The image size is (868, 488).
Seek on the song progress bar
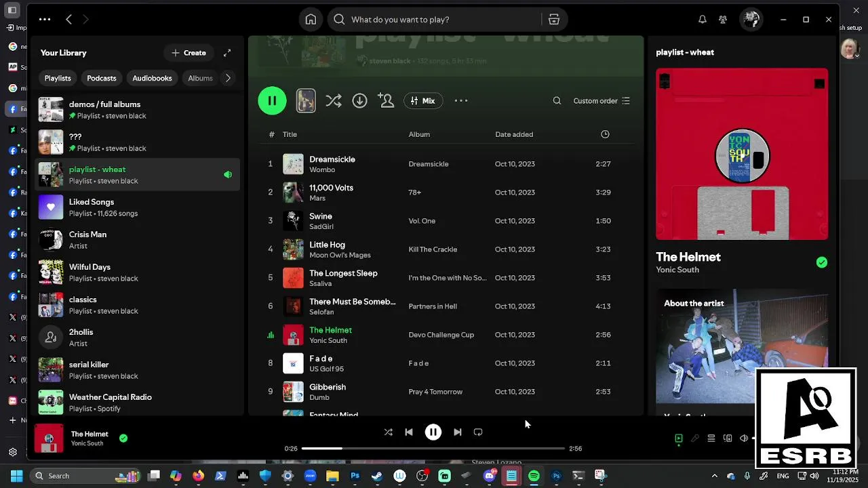tap(433, 449)
